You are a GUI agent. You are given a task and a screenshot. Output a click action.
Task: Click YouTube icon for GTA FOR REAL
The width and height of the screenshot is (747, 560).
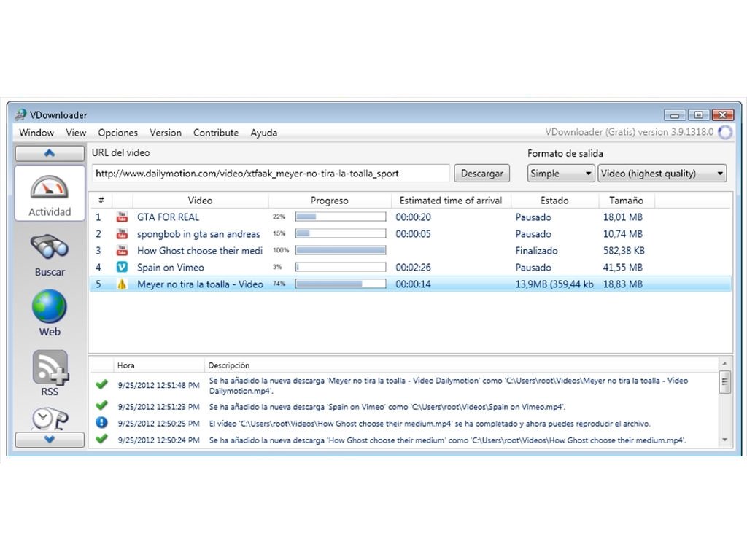click(122, 217)
